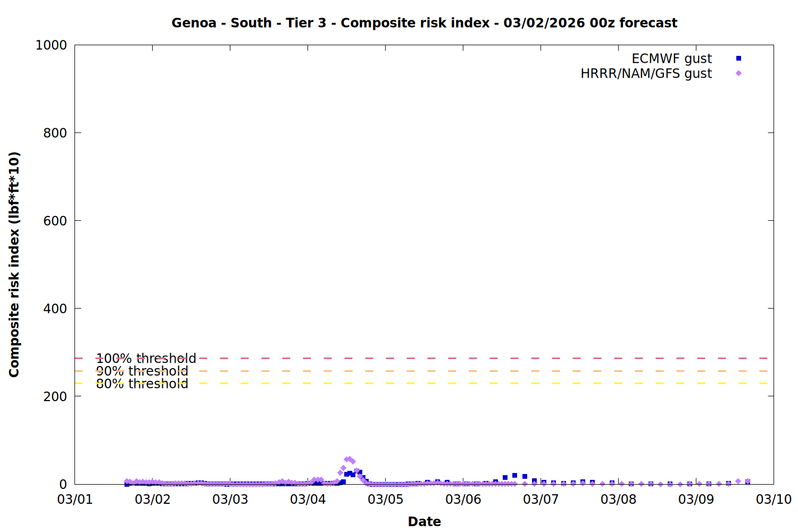Viewport: 798px width, 532px height.
Task: Click the 200 y-axis tick label
Action: (x=55, y=396)
